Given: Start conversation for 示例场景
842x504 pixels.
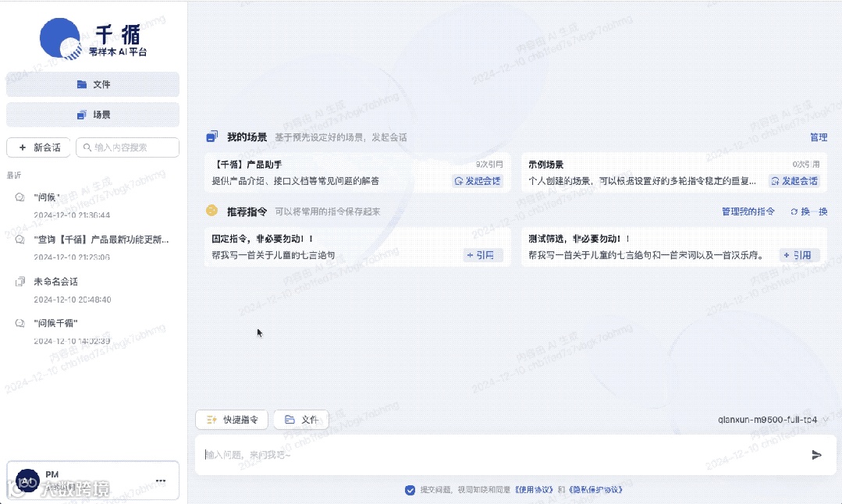Looking at the screenshot, I should click(794, 181).
